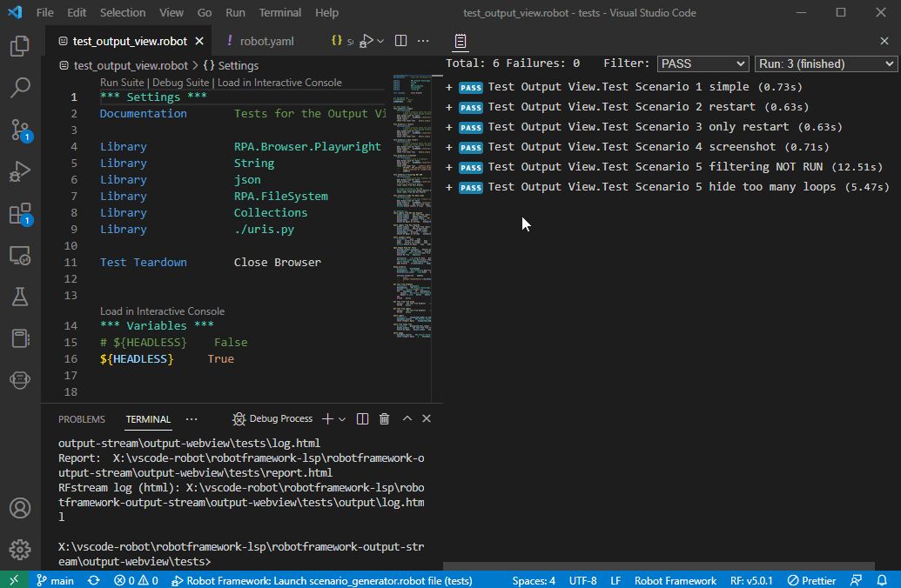This screenshot has width=901, height=588.
Task: Open the Robocorp robot head view
Action: click(20, 380)
